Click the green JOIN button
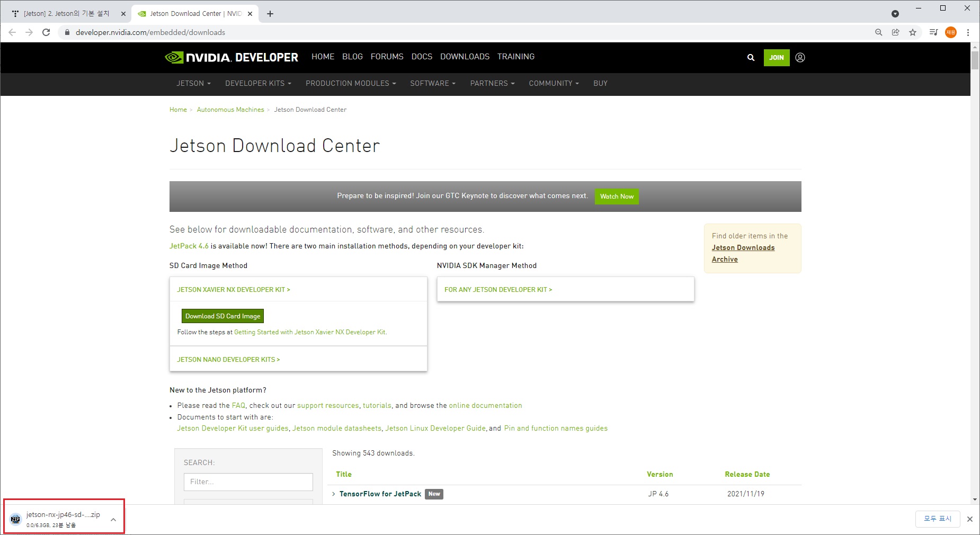This screenshot has height=535, width=980. [777, 58]
